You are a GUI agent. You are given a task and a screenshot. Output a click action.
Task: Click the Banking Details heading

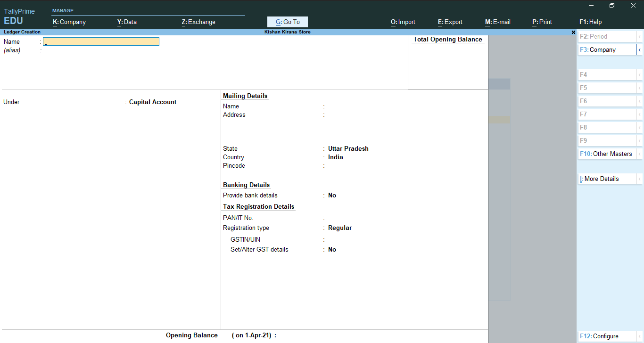click(247, 185)
